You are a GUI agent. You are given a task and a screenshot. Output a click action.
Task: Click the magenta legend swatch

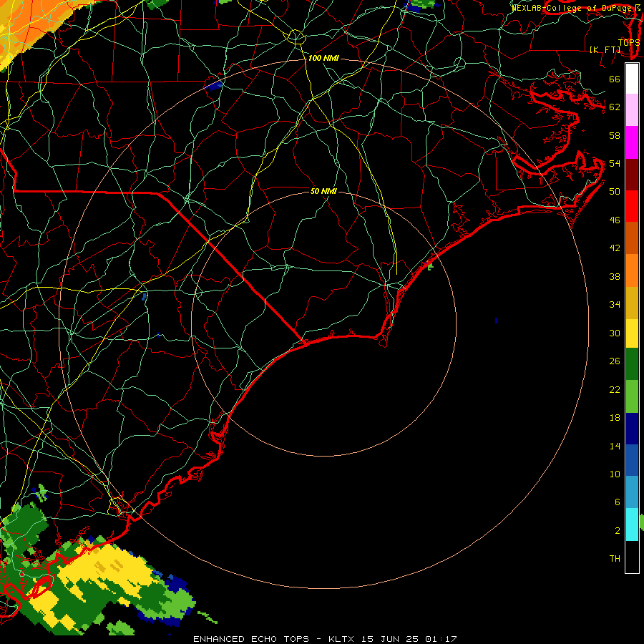tap(632, 142)
